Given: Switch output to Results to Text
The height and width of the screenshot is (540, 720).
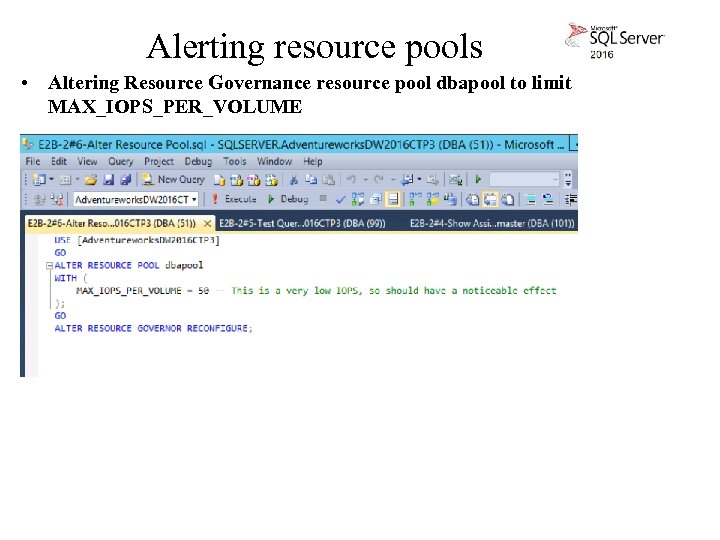Looking at the screenshot, I should coord(472,199).
